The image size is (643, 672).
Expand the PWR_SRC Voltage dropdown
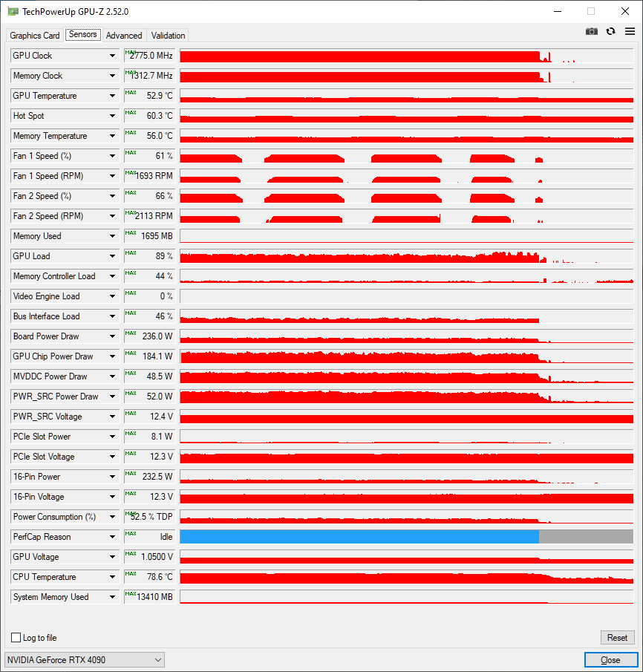(112, 417)
